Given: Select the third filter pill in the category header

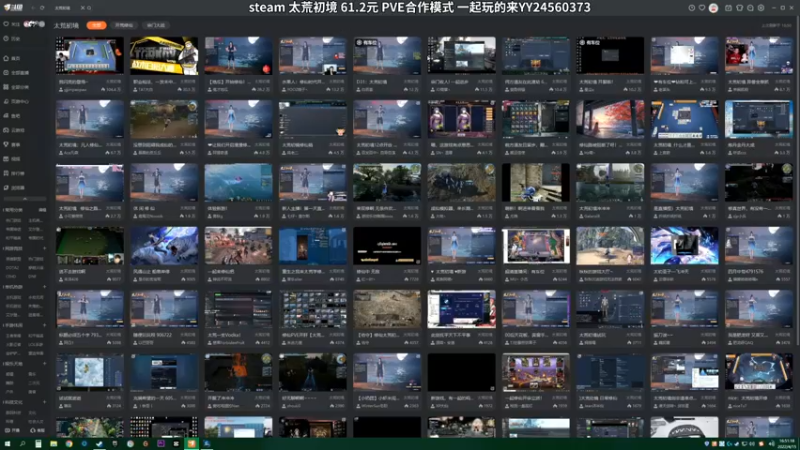Looking at the screenshot, I should (156, 25).
